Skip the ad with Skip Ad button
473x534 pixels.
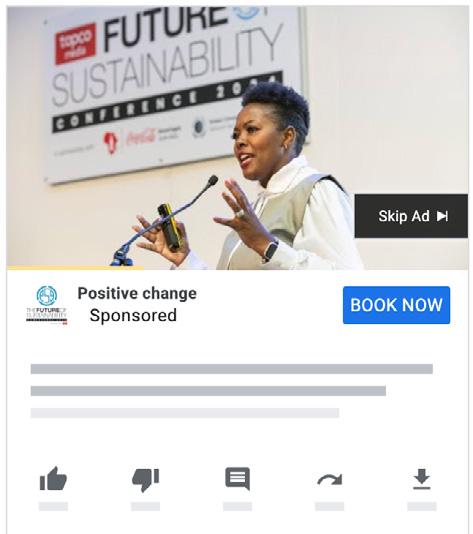point(411,216)
